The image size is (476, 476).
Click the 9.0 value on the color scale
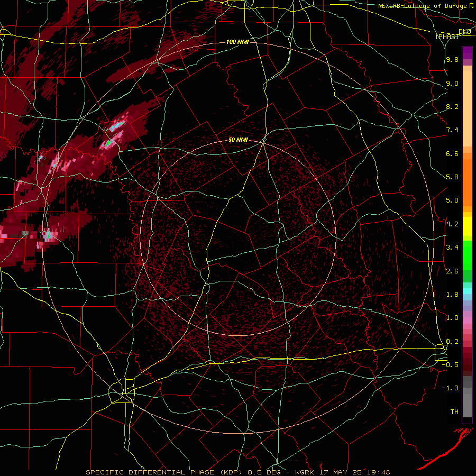click(452, 83)
